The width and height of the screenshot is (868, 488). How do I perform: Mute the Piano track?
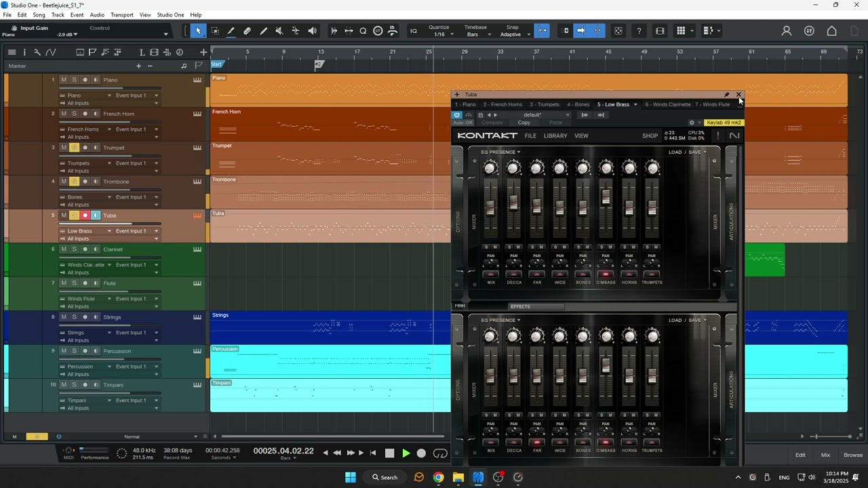tap(64, 80)
